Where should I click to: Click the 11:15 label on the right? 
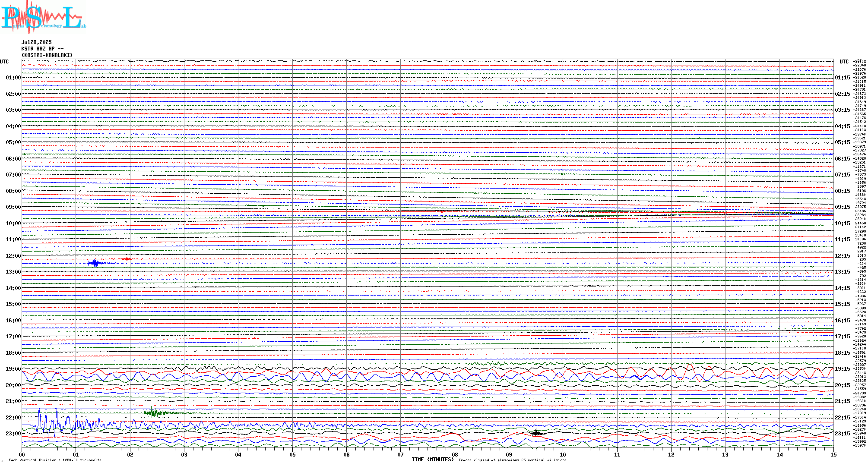click(x=843, y=239)
